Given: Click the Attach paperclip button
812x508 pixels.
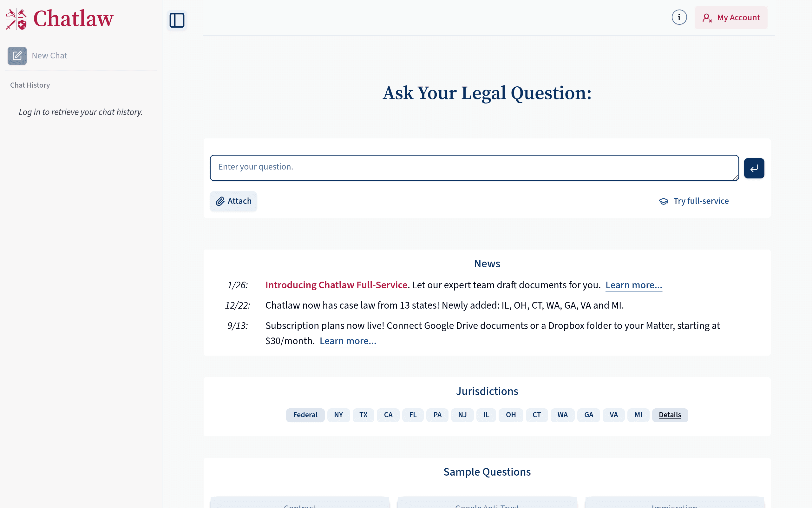Looking at the screenshot, I should click(x=233, y=201).
